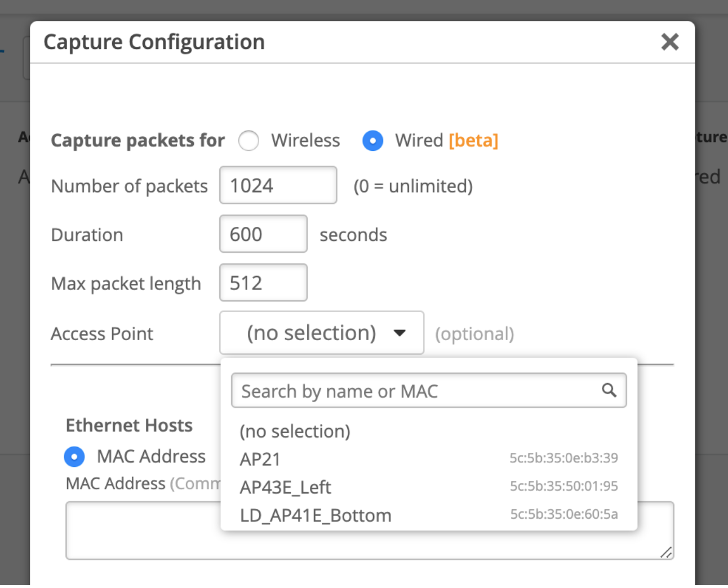This screenshot has width=728, height=588.
Task: Click the MAC address 5c:5b:35:50:01:95
Action: [563, 486]
